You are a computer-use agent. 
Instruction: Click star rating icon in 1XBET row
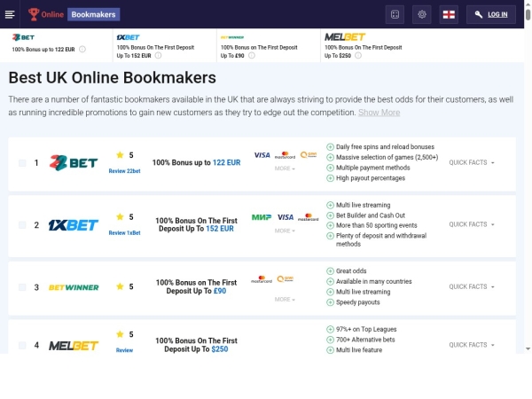[x=120, y=217]
